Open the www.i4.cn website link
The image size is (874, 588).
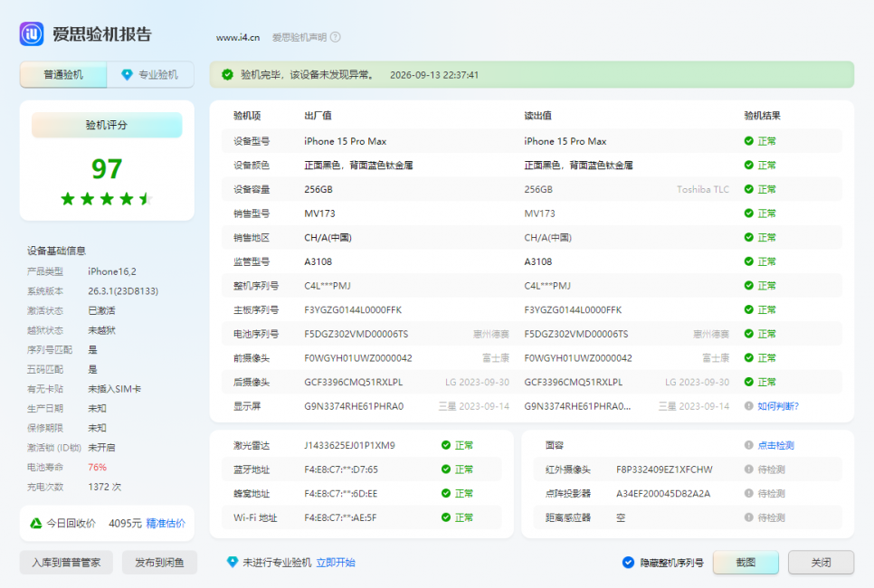click(238, 37)
